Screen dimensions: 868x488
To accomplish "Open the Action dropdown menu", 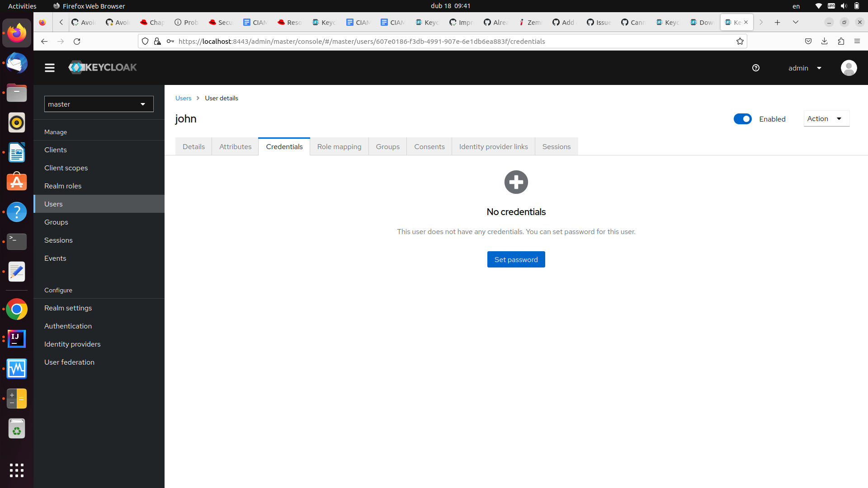I will 826,118.
